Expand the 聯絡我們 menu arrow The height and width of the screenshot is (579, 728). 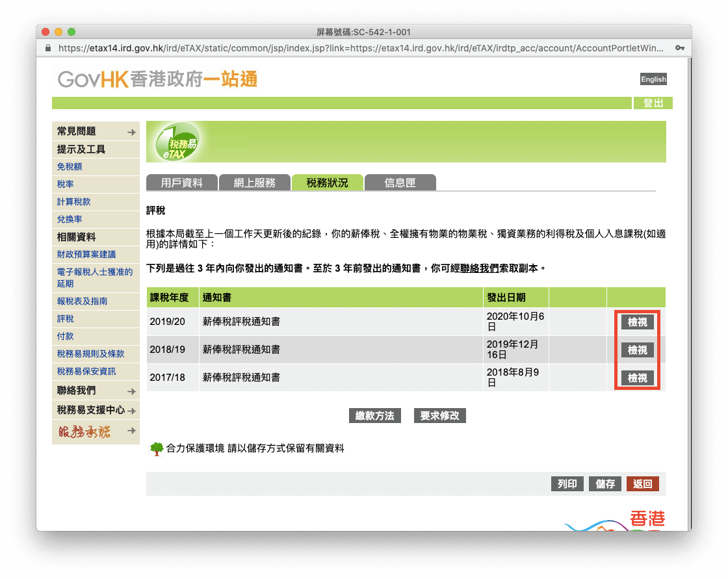(131, 391)
